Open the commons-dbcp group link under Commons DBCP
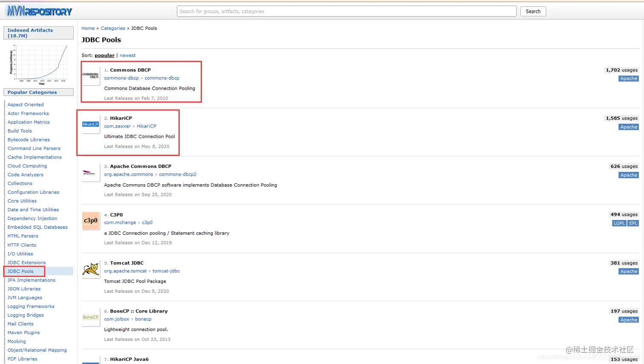The height and width of the screenshot is (364, 644). pyautogui.click(x=121, y=78)
